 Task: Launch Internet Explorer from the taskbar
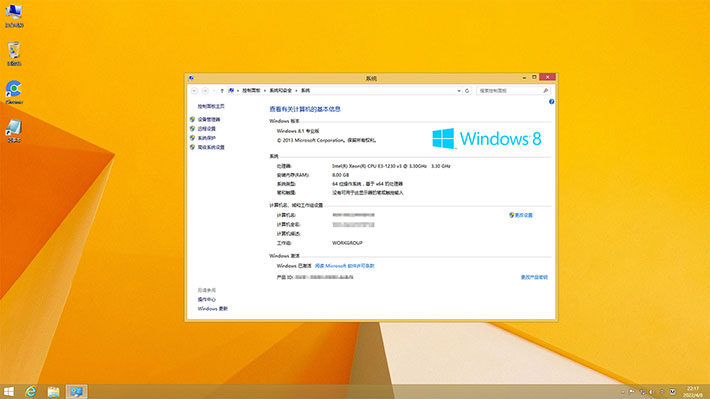[31, 391]
